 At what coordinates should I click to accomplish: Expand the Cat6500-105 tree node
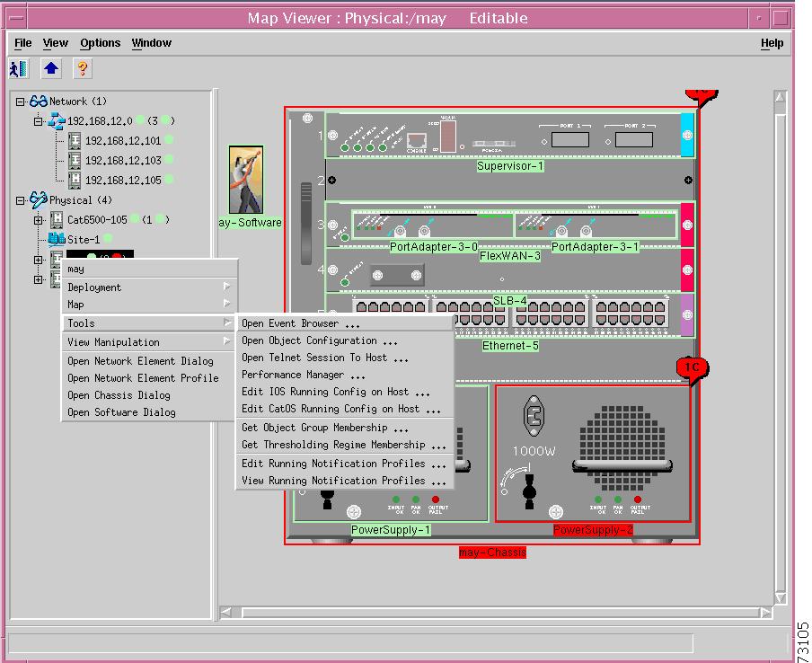click(x=39, y=219)
